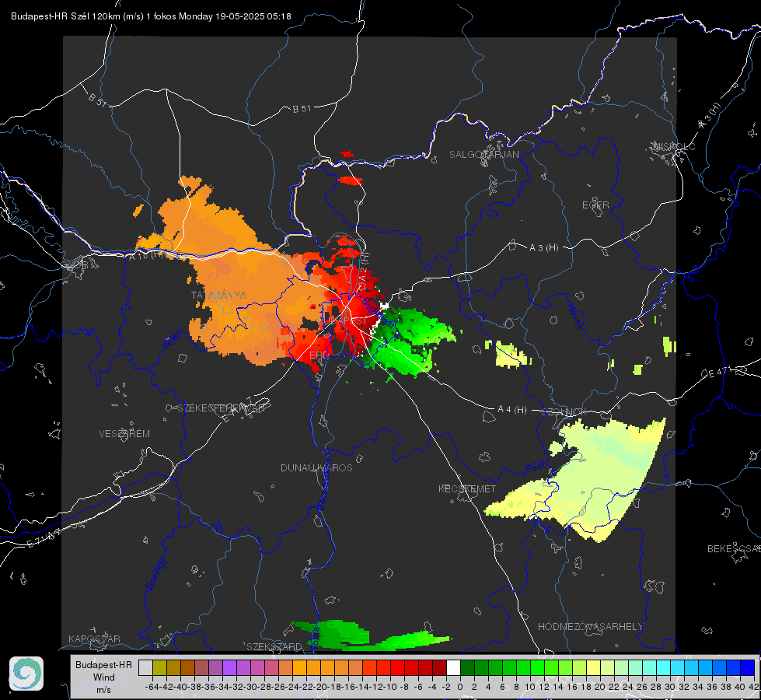Screen dimensions: 761x700
Task: Pick the yellow swatch between 18 and 20
Action: click(593, 667)
